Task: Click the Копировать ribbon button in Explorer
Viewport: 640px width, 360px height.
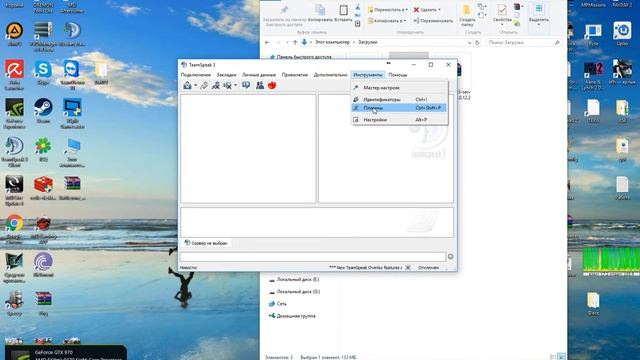Action: (320, 13)
